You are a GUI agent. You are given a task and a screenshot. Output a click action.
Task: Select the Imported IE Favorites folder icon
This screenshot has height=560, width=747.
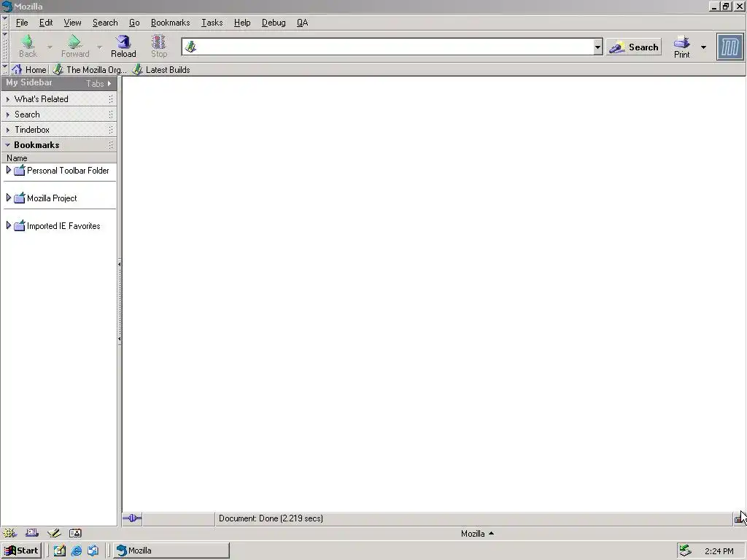[20, 226]
